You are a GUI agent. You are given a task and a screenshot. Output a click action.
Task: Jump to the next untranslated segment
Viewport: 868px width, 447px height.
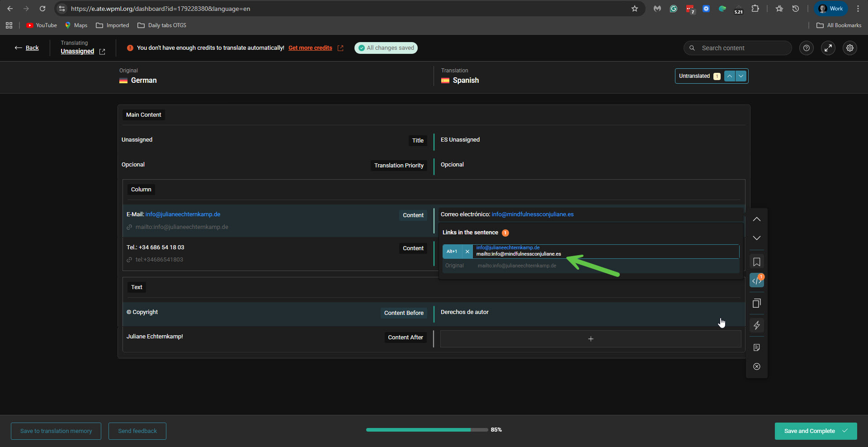(x=741, y=76)
